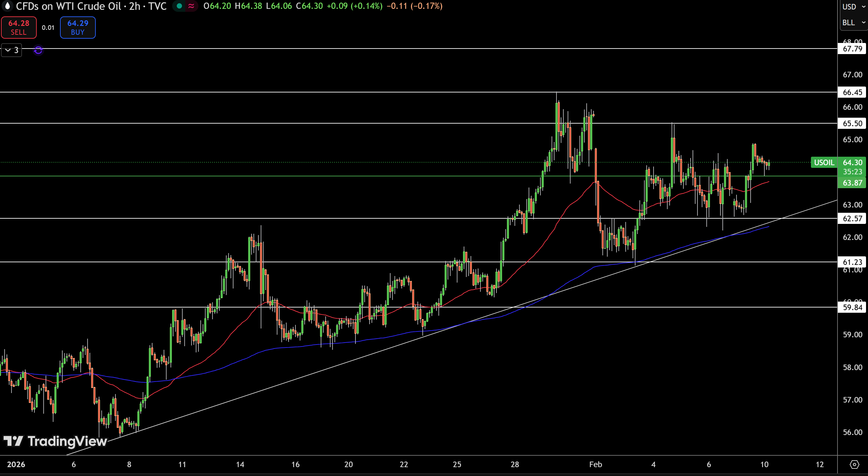868x476 pixels.
Task: Click the 2026 label on time axis
Action: pyautogui.click(x=16, y=465)
